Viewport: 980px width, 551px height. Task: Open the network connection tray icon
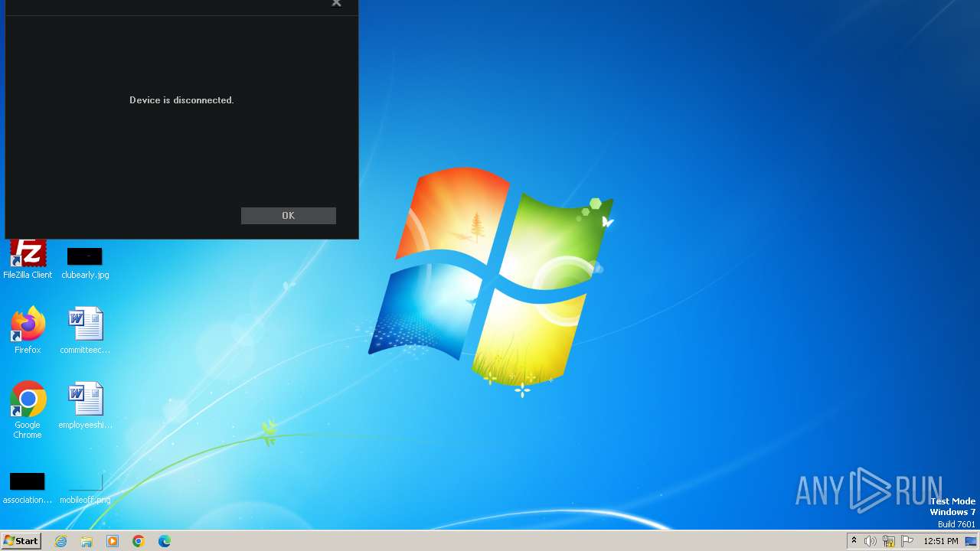(x=889, y=541)
